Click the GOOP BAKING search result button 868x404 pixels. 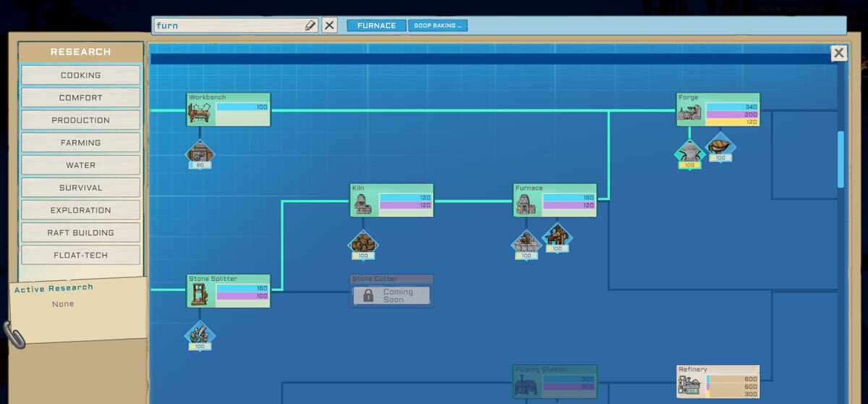pyautogui.click(x=438, y=25)
